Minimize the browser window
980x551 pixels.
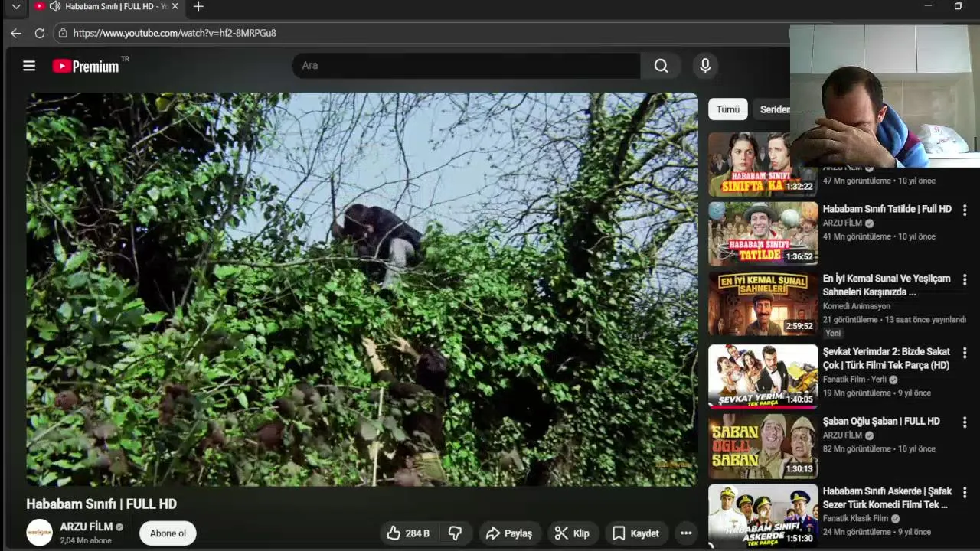pos(928,6)
